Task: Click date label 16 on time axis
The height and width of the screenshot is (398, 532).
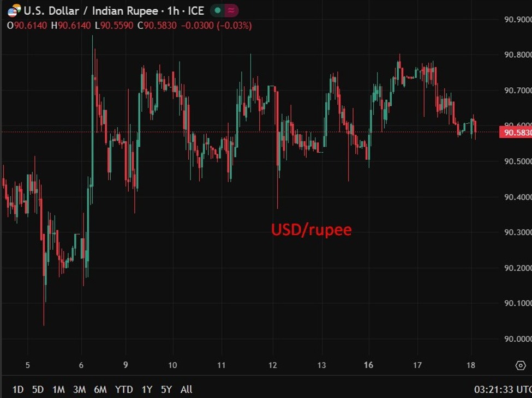Action: click(x=368, y=365)
